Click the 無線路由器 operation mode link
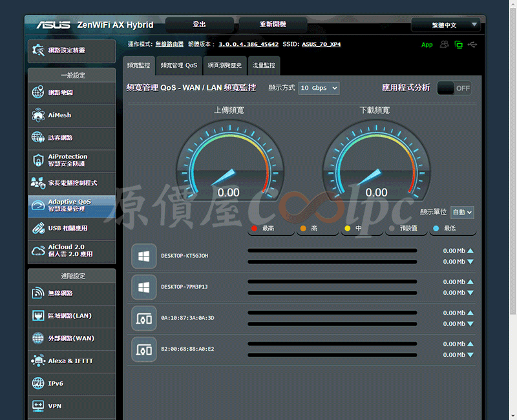The height and width of the screenshot is (420, 517). (169, 44)
